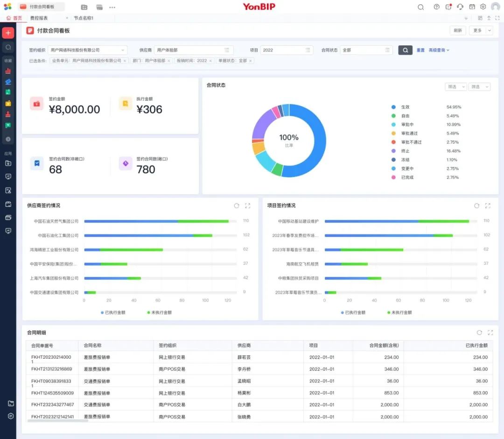This screenshot has width=504, height=439.
Task: Open the help question mark icon
Action: click(436, 7)
